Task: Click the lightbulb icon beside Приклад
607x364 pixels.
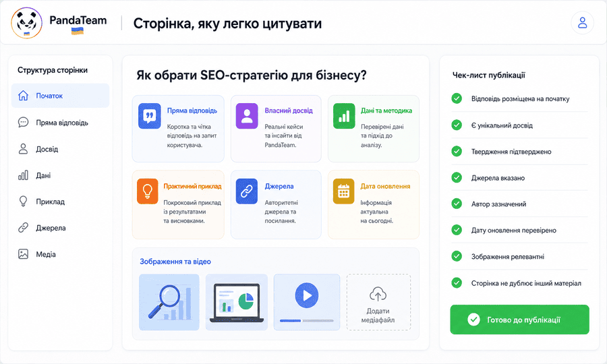Action: point(23,202)
